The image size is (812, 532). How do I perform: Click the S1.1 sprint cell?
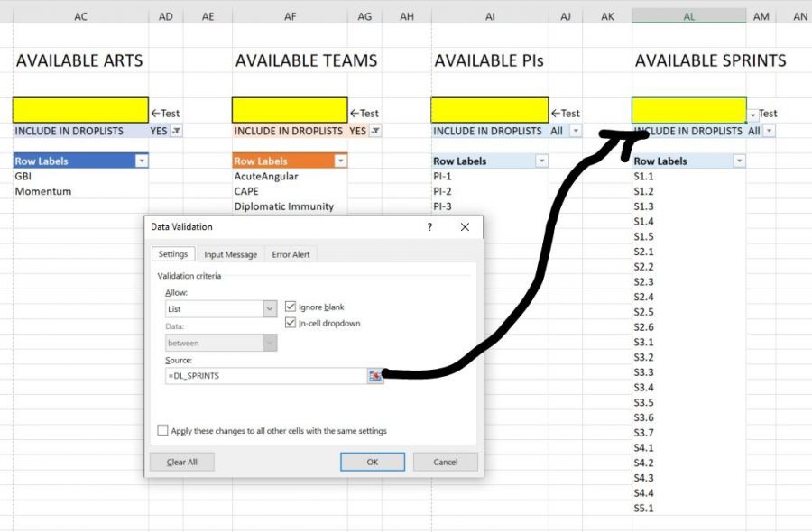point(688,177)
